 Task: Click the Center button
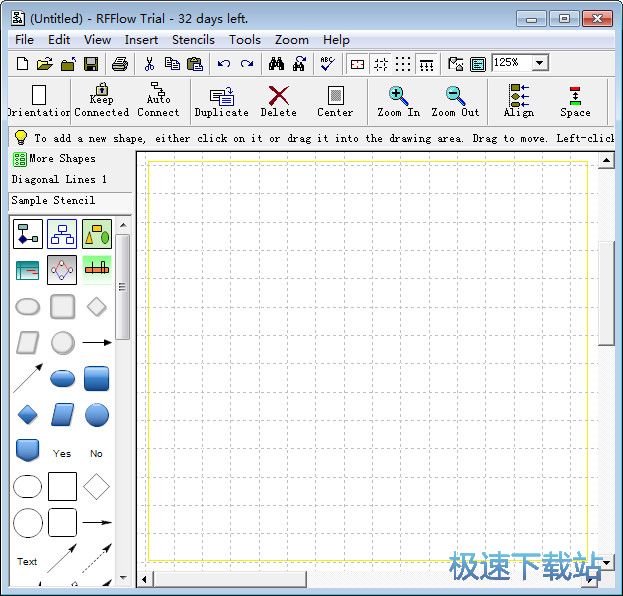pyautogui.click(x=335, y=101)
